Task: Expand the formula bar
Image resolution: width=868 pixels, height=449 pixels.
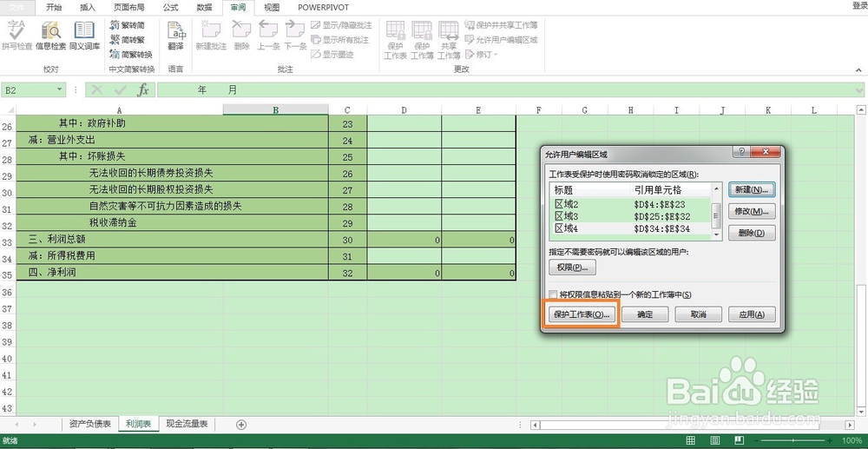Action: click(x=858, y=89)
